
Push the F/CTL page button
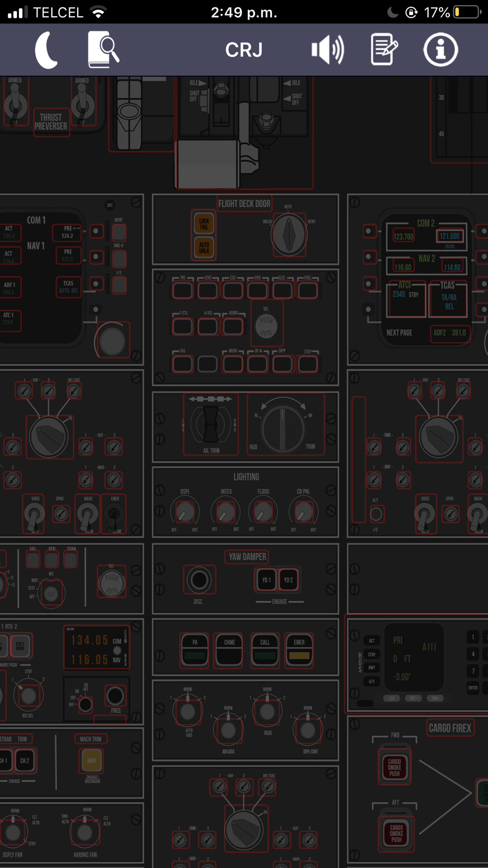183,327
